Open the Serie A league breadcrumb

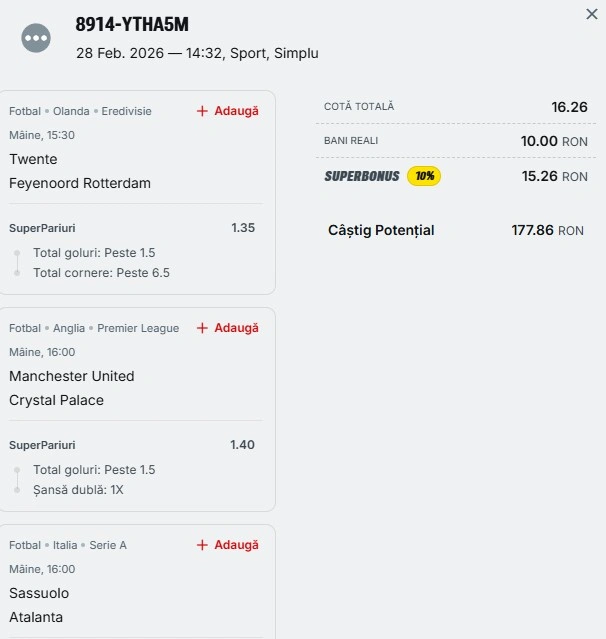(108, 545)
